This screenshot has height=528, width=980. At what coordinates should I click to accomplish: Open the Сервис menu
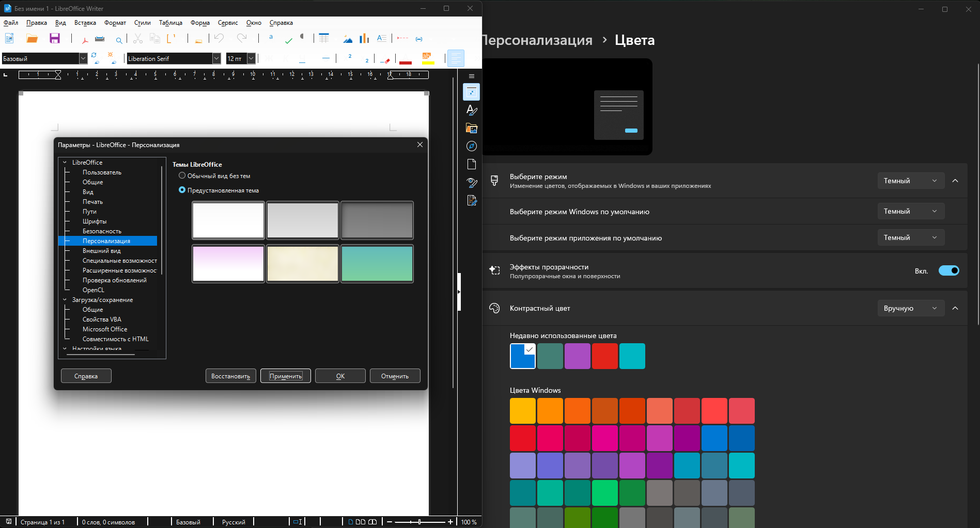coord(228,23)
